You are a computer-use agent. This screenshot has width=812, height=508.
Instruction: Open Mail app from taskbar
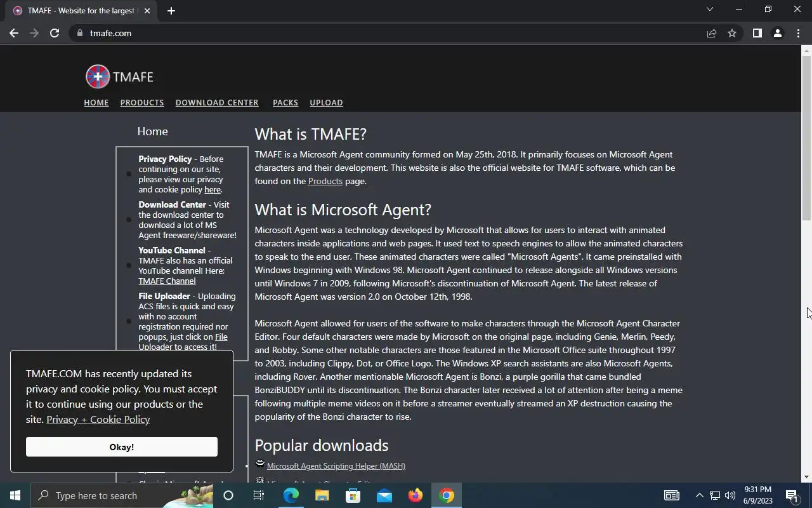pos(384,495)
